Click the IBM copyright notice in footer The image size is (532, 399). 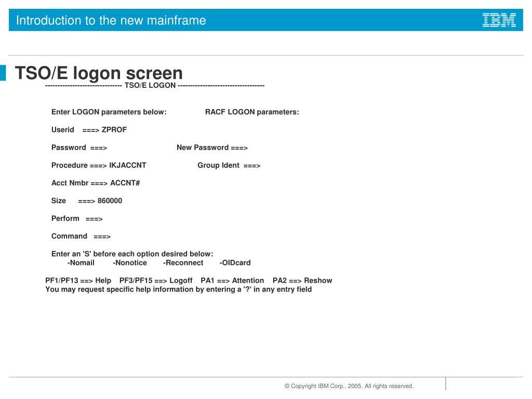(349, 386)
